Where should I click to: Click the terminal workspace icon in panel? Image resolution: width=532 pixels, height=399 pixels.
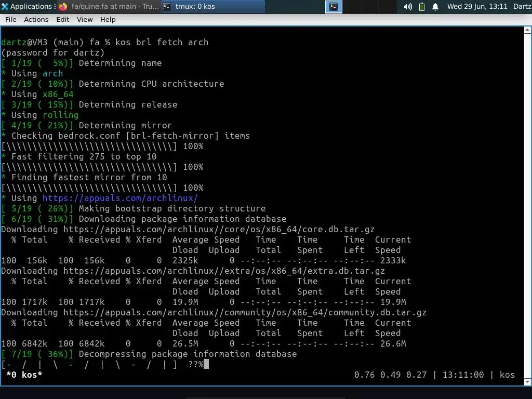pyautogui.click(x=334, y=7)
